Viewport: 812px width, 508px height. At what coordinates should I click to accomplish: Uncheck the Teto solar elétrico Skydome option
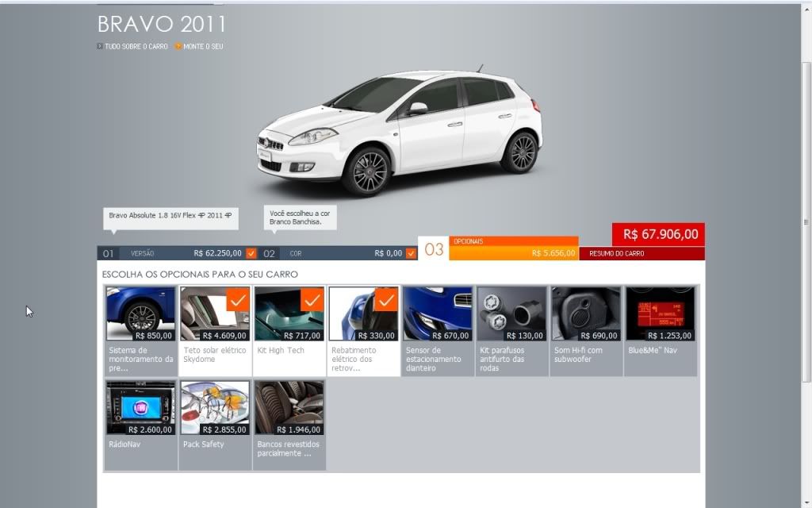[x=215, y=331]
